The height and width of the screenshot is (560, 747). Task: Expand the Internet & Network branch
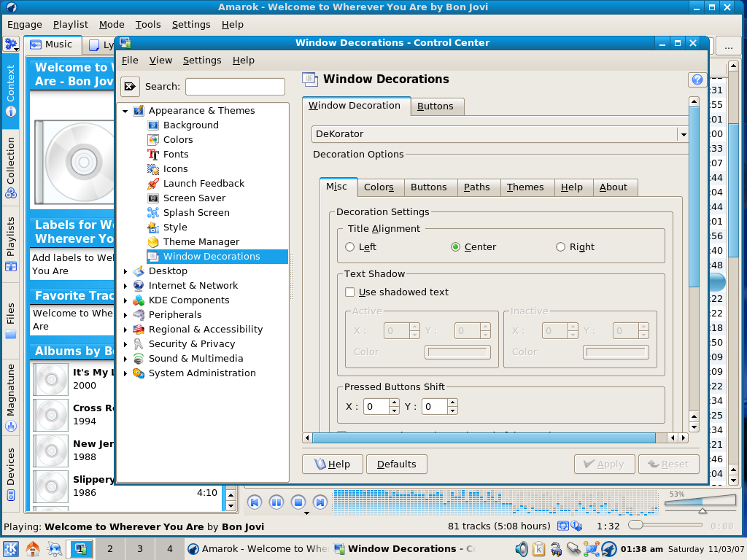(x=125, y=286)
